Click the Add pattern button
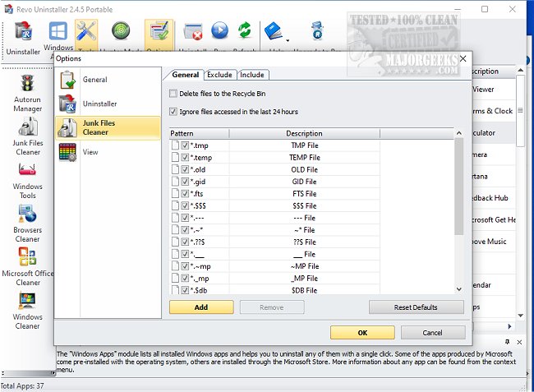 click(201, 307)
